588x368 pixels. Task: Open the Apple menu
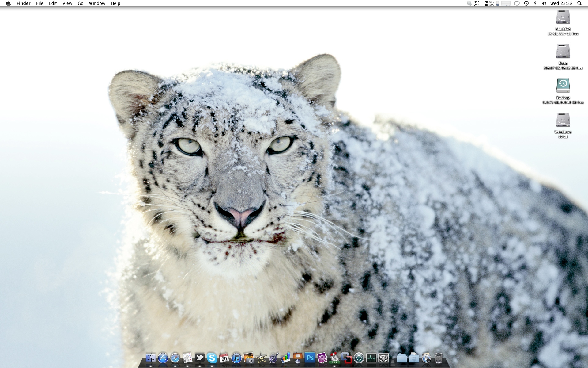click(x=8, y=3)
